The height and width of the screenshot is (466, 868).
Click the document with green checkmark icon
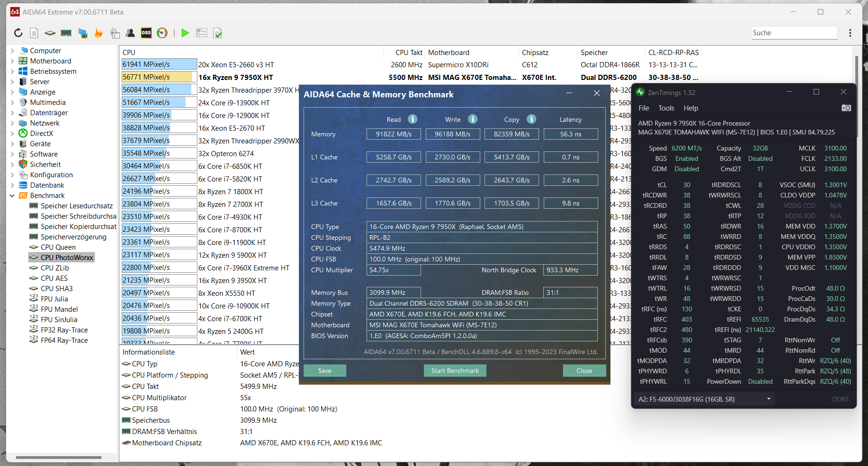tap(218, 33)
